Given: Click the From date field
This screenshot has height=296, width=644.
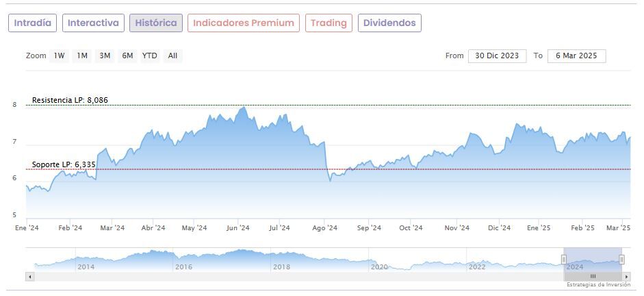Looking at the screenshot, I should tap(498, 56).
